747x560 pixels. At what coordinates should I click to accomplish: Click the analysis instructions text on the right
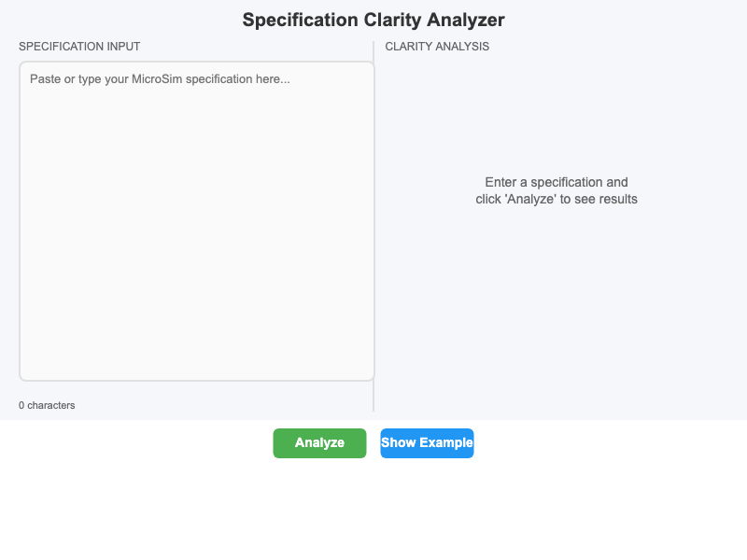[x=557, y=190]
